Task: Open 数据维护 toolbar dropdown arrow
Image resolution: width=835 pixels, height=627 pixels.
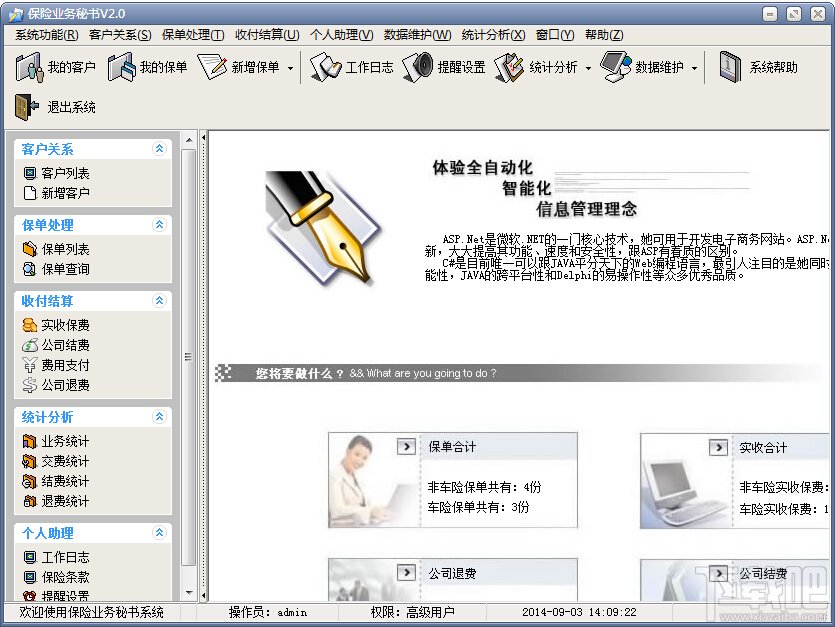Action: [x=694, y=68]
